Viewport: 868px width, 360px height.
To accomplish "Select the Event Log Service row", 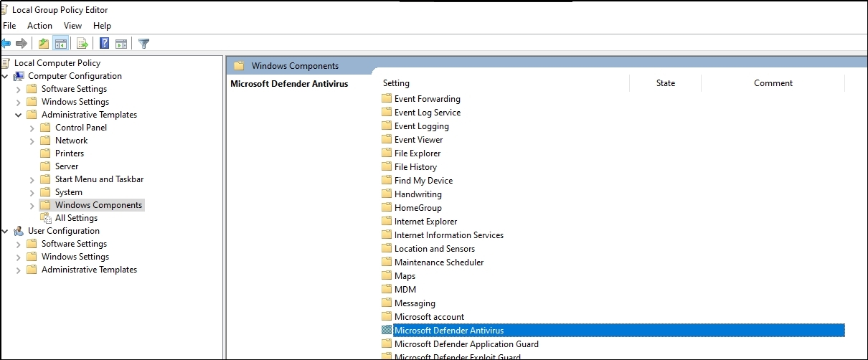I will pyautogui.click(x=428, y=113).
